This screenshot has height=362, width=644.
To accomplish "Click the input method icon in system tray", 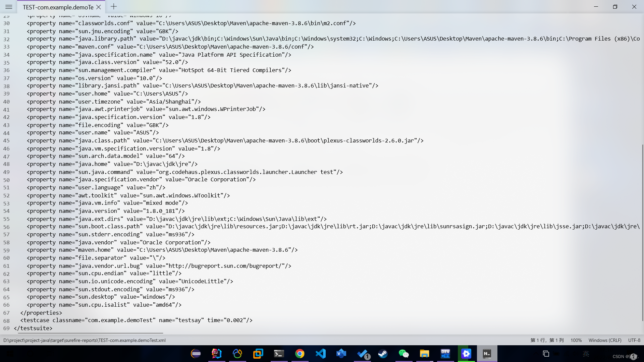I will pos(586,354).
